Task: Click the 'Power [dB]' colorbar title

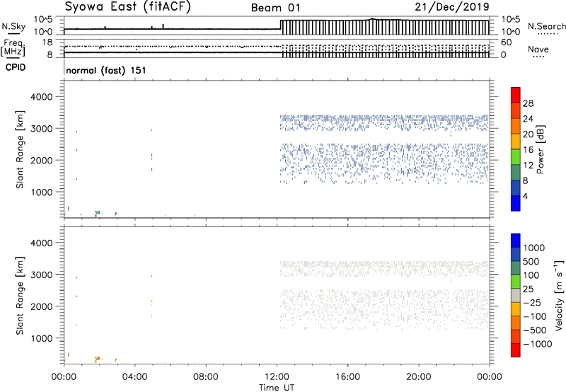Action: click(540, 149)
